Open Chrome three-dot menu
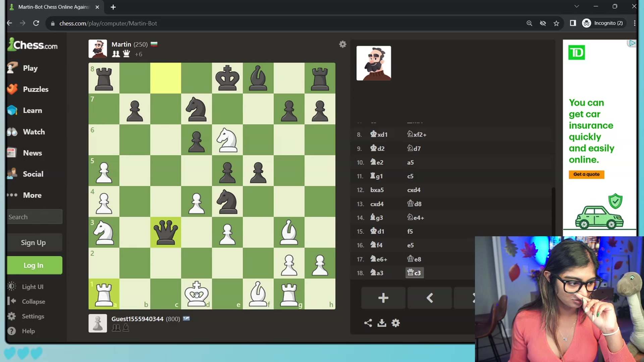The image size is (644, 362). (635, 23)
